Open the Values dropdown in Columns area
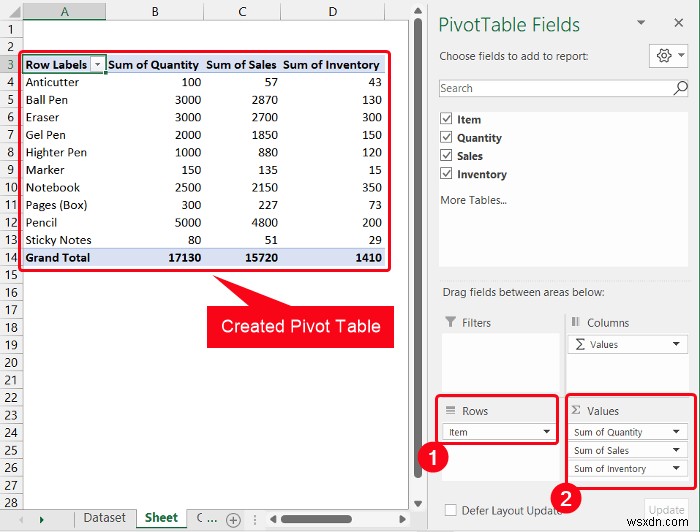Image resolution: width=700 pixels, height=532 pixels. coord(676,344)
